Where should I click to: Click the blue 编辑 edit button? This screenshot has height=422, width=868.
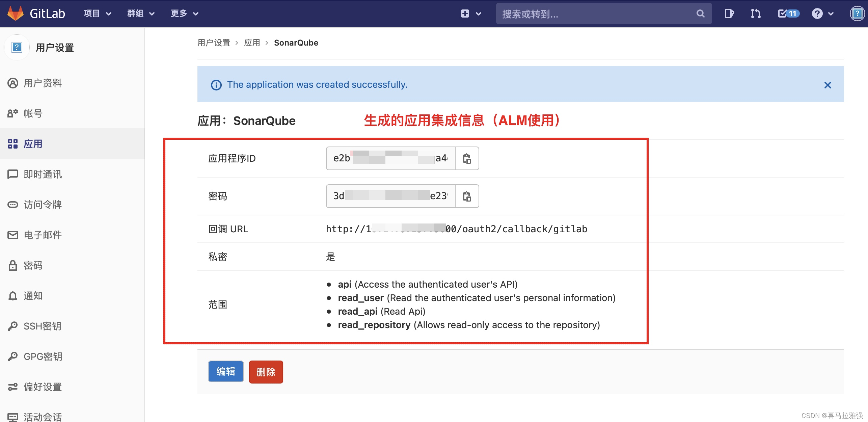[x=226, y=371]
